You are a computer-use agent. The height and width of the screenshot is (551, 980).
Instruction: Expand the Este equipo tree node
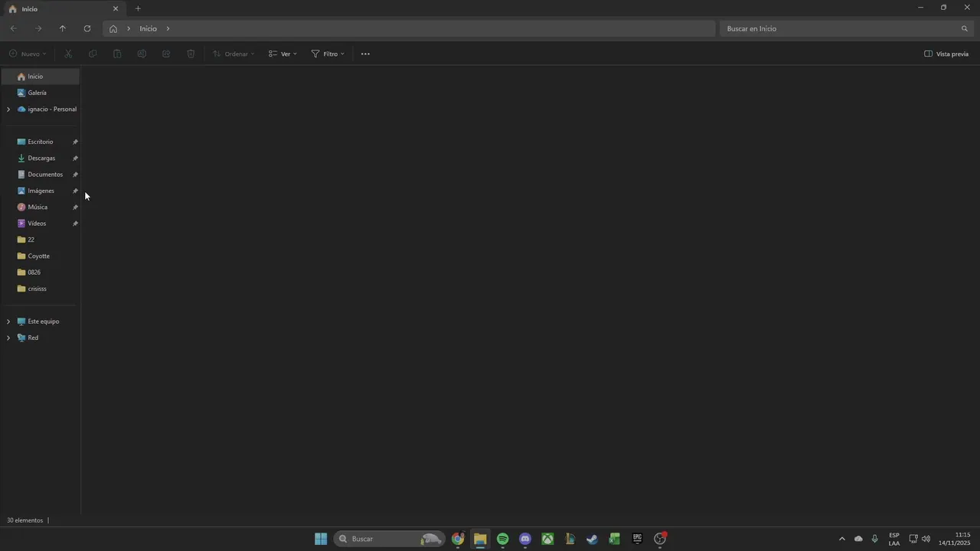pyautogui.click(x=8, y=321)
